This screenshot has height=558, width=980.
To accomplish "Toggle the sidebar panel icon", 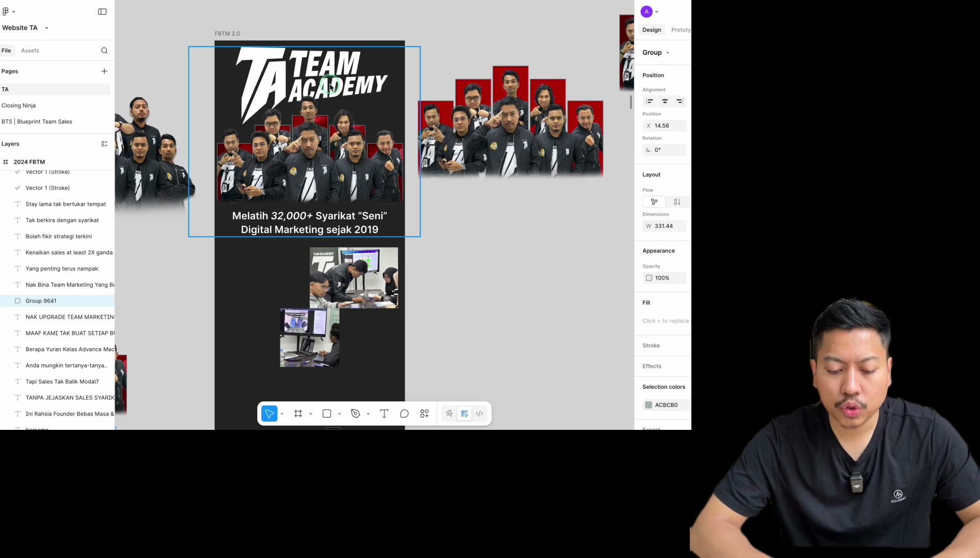I will pyautogui.click(x=102, y=12).
